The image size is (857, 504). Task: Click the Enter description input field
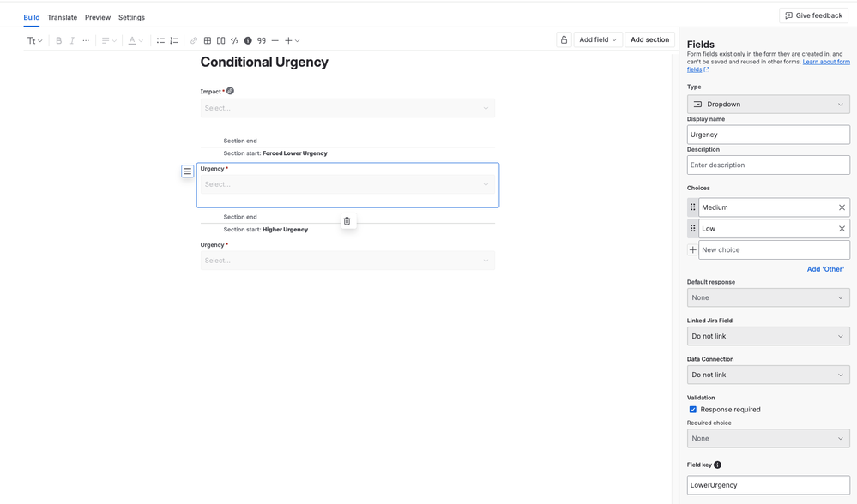768,165
